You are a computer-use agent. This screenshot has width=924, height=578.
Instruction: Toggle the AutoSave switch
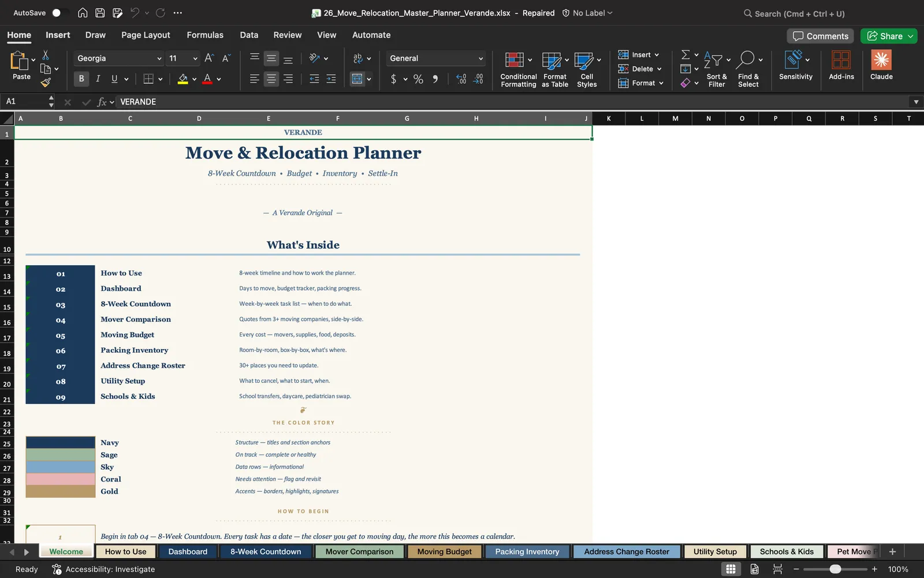(x=59, y=13)
